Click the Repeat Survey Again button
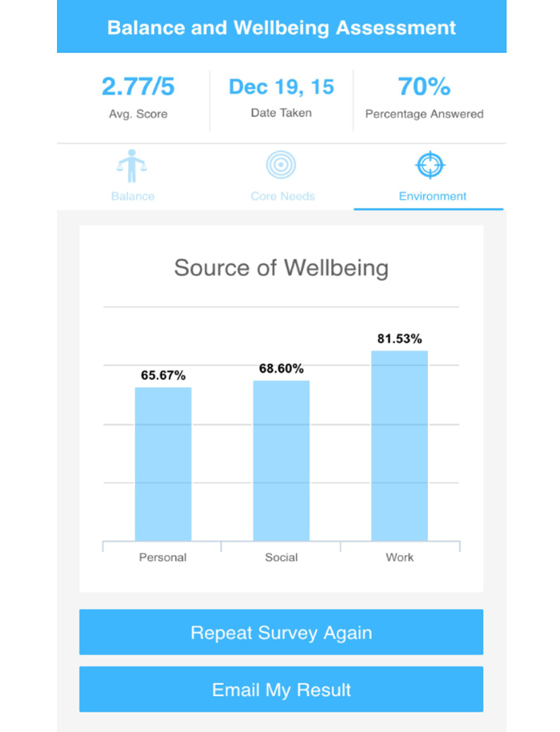Image resolution: width=560 pixels, height=732 pixels. click(x=280, y=632)
